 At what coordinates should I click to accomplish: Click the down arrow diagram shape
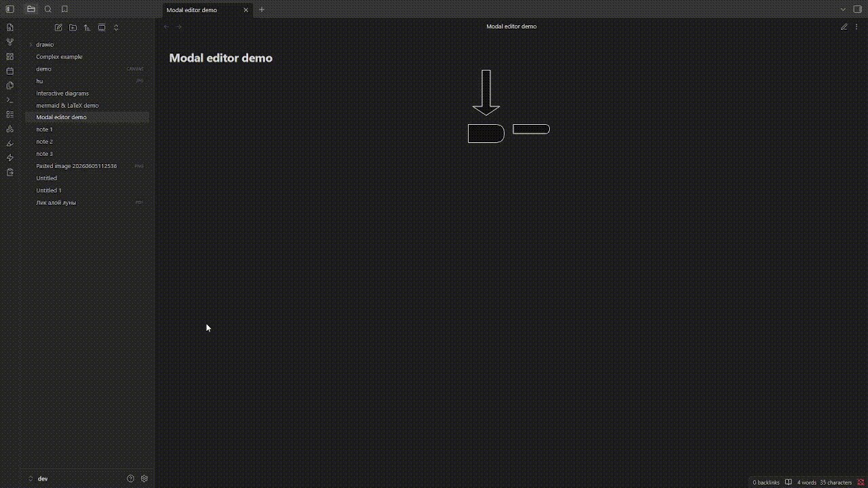(486, 92)
